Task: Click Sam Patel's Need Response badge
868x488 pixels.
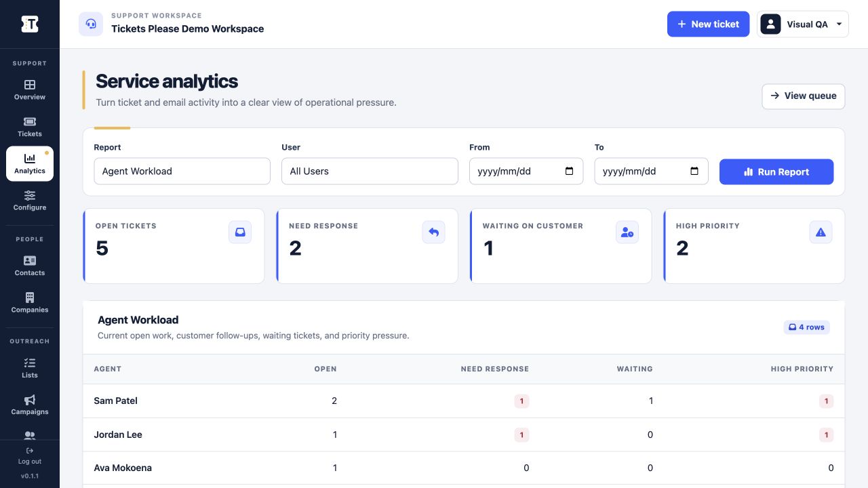Action: [521, 401]
